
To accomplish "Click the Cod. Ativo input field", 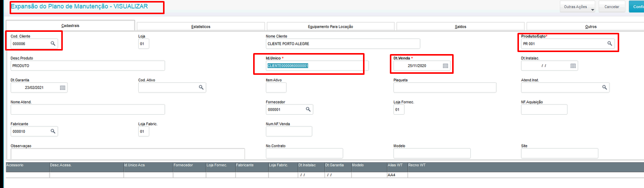I will (172, 87).
